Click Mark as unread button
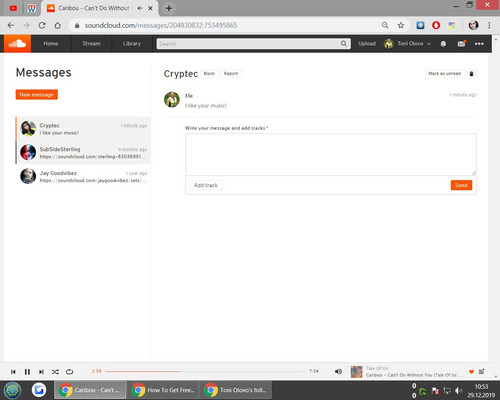Viewport: 500px width, 400px height. coord(444,74)
